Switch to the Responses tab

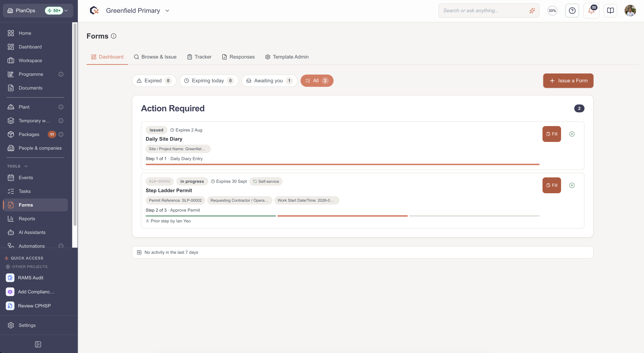[238, 57]
